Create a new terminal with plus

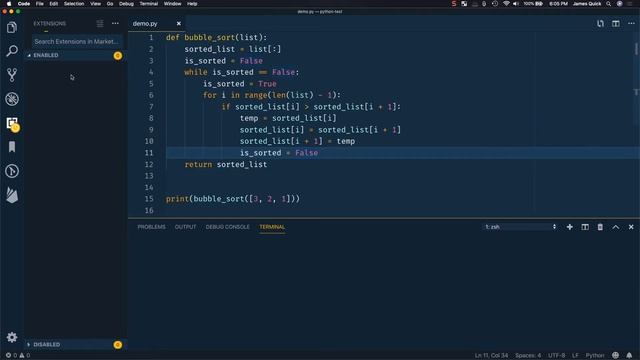[x=570, y=227]
